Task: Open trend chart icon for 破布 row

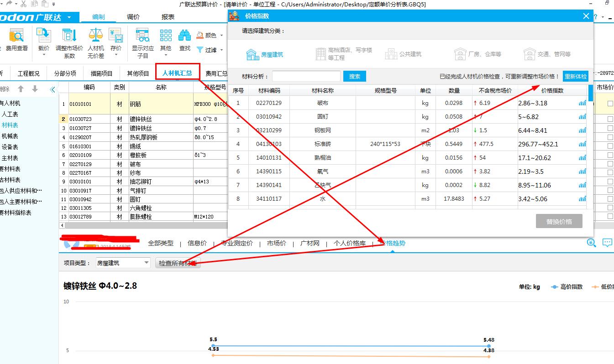Action: (582, 103)
